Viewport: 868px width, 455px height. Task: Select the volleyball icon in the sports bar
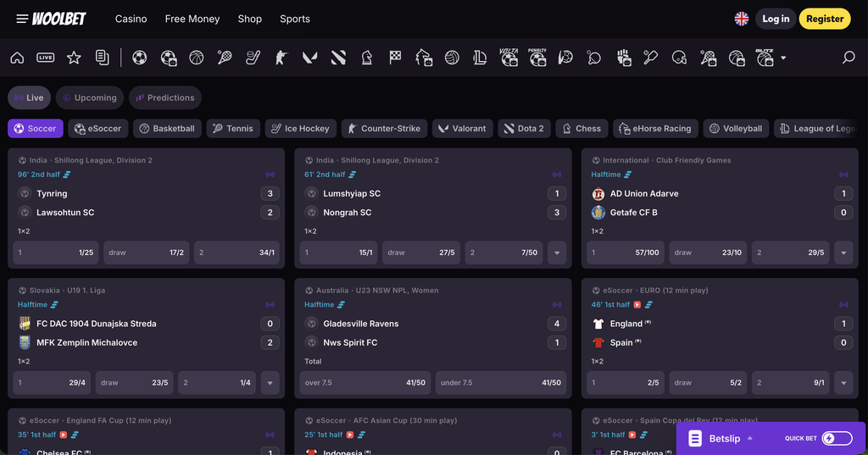[452, 58]
